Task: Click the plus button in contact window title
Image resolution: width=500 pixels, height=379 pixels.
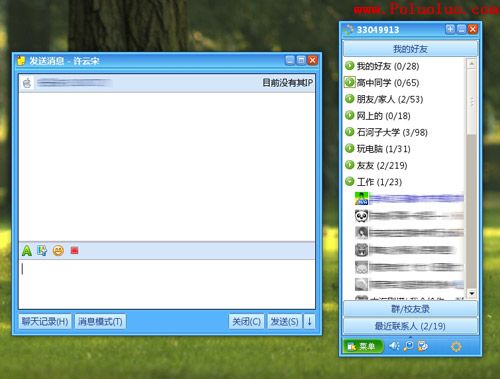Action: point(450,29)
